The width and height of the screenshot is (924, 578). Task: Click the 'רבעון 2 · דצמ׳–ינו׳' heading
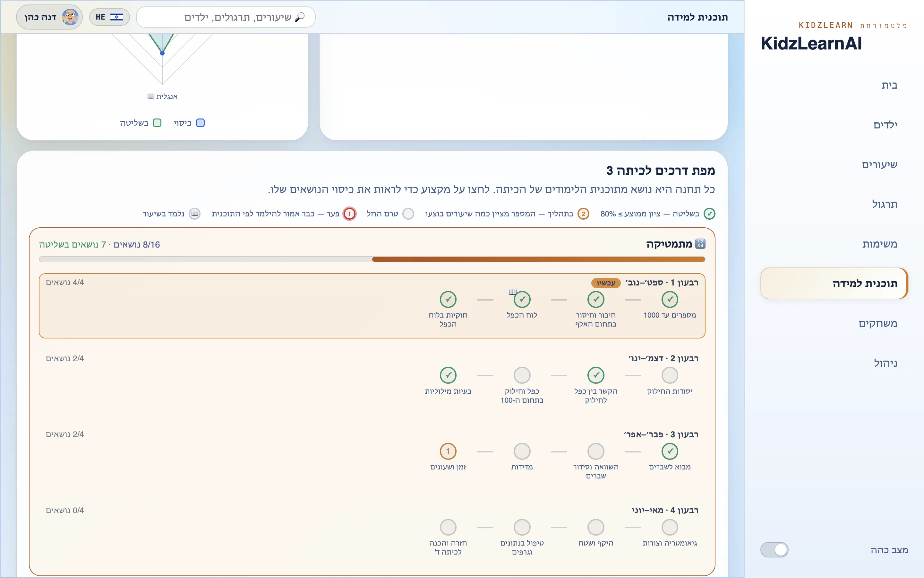click(x=663, y=359)
